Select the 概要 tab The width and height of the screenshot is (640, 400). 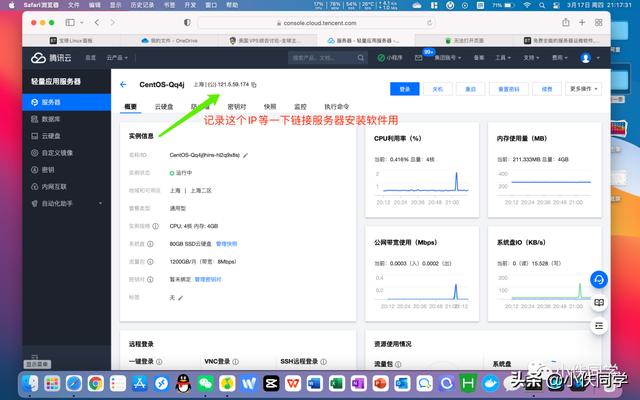pos(131,107)
